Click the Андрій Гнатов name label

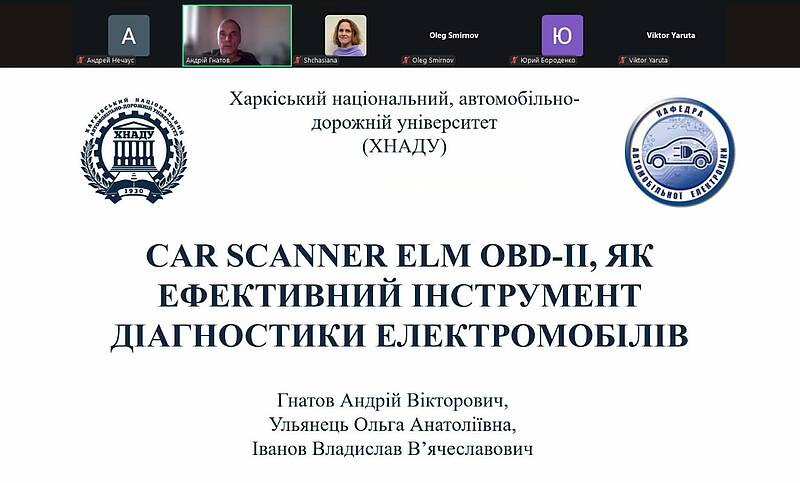pyautogui.click(x=211, y=61)
